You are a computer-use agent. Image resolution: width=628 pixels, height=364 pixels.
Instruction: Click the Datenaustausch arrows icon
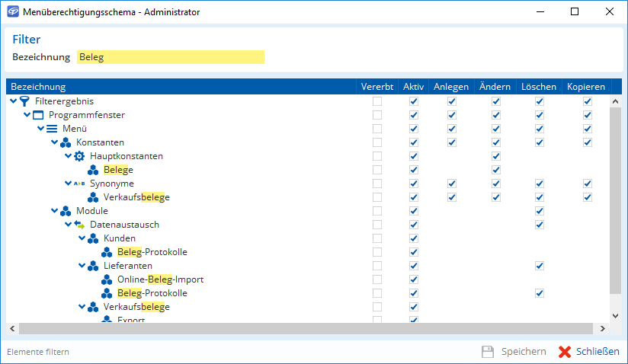pyautogui.click(x=79, y=225)
